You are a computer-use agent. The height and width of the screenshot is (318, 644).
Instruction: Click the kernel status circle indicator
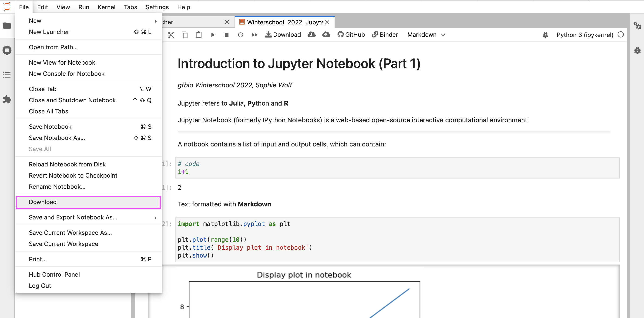click(621, 35)
